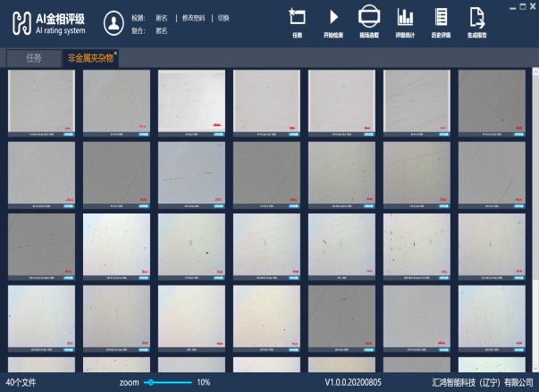Click the user avatar profile icon
Image resolution: width=539 pixels, height=392 pixels.
tap(114, 22)
